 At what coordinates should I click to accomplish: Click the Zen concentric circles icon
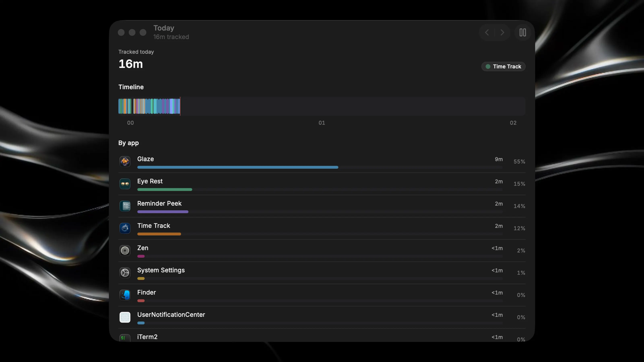click(125, 250)
